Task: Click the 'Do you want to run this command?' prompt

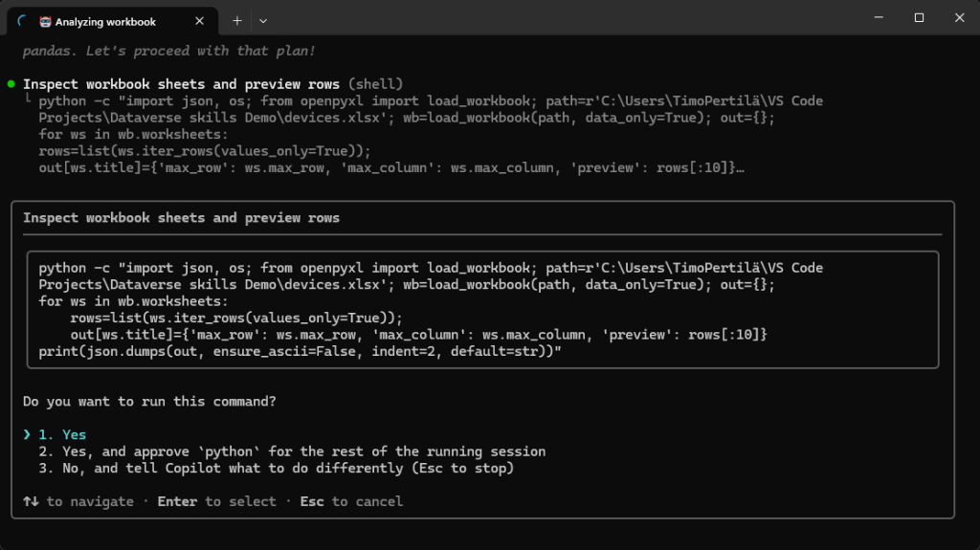Action: pyautogui.click(x=149, y=402)
